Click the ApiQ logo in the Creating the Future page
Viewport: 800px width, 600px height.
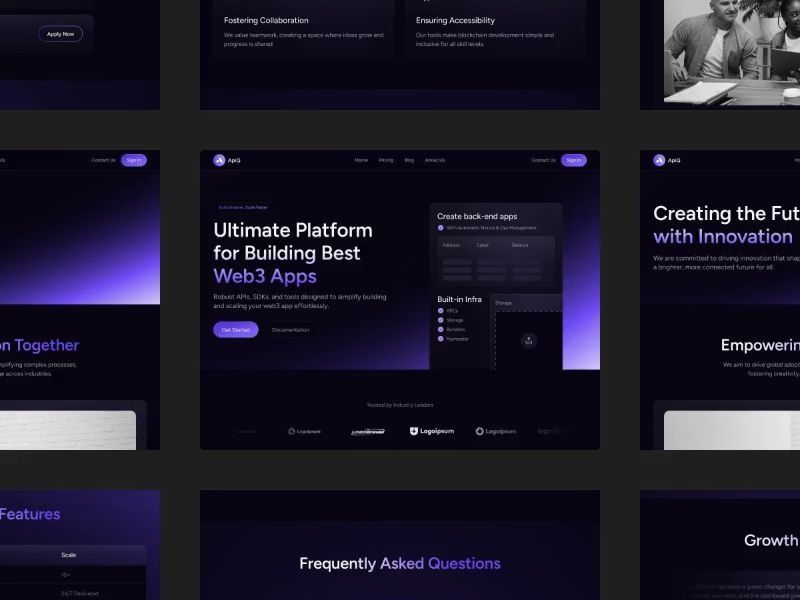[x=666, y=160]
